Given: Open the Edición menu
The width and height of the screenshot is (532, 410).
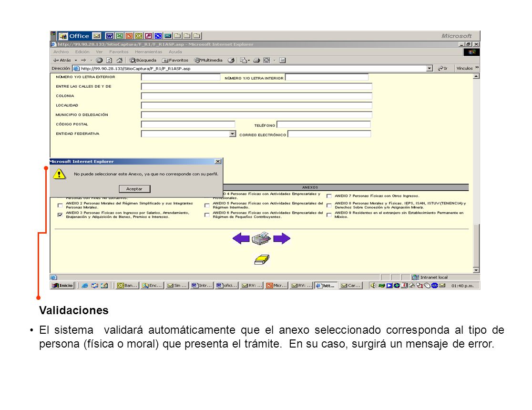Looking at the screenshot, I should 82,52.
